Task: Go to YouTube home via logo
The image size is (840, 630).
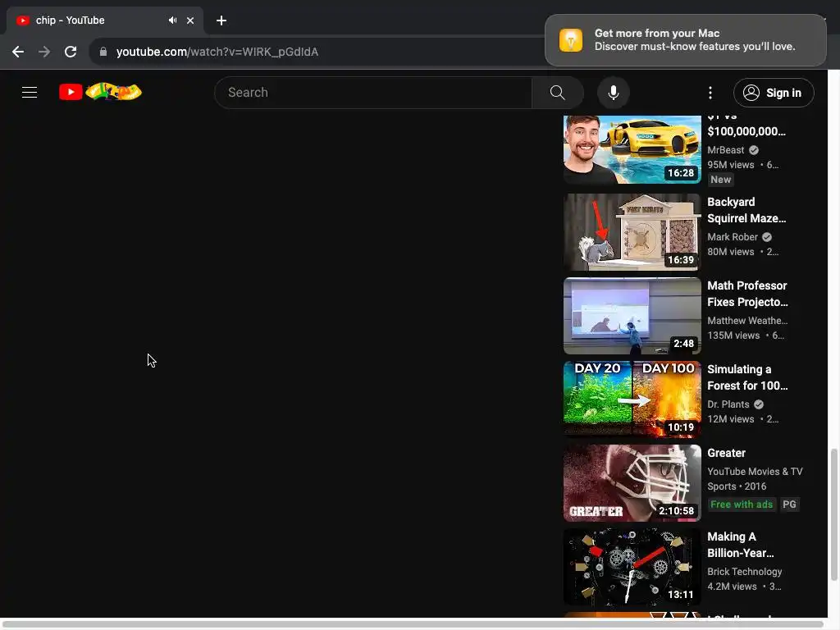Action: pos(100,92)
